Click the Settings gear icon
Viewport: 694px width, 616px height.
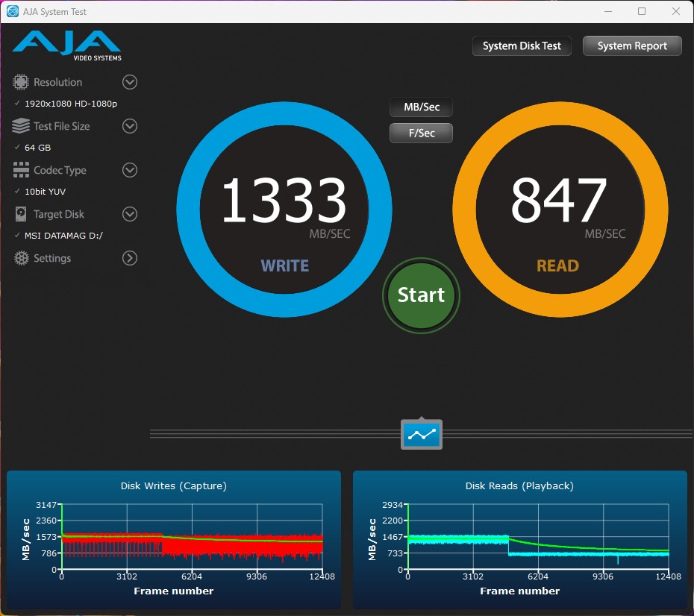21,258
